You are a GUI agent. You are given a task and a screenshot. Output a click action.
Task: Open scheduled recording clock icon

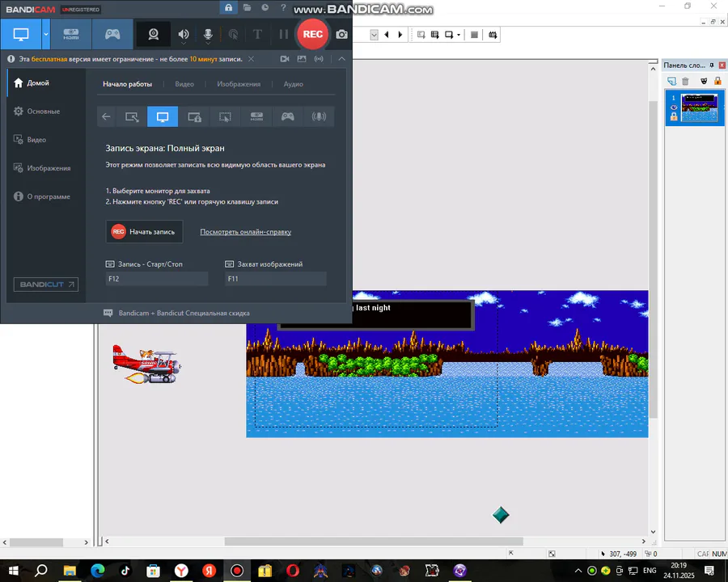(265, 8)
